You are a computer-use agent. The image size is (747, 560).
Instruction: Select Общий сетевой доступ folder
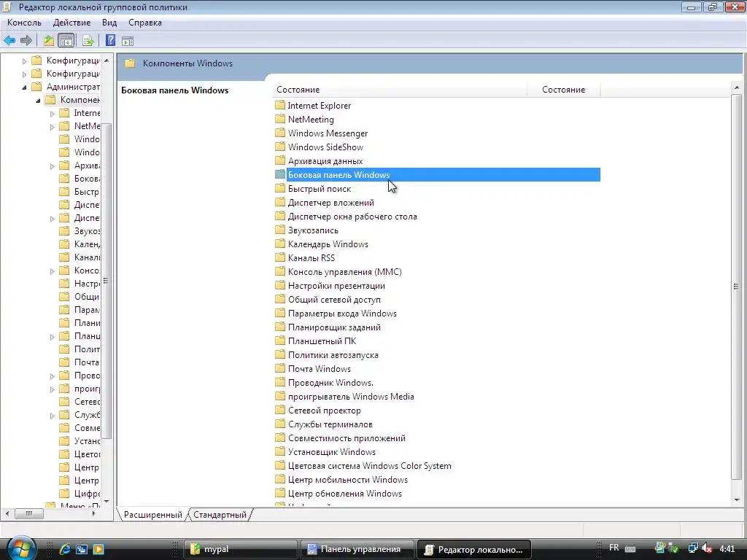click(328, 300)
